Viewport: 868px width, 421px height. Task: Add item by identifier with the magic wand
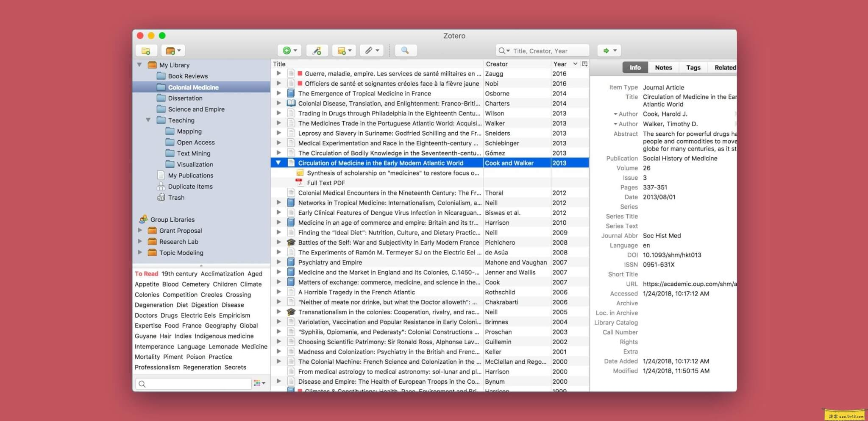tap(317, 50)
